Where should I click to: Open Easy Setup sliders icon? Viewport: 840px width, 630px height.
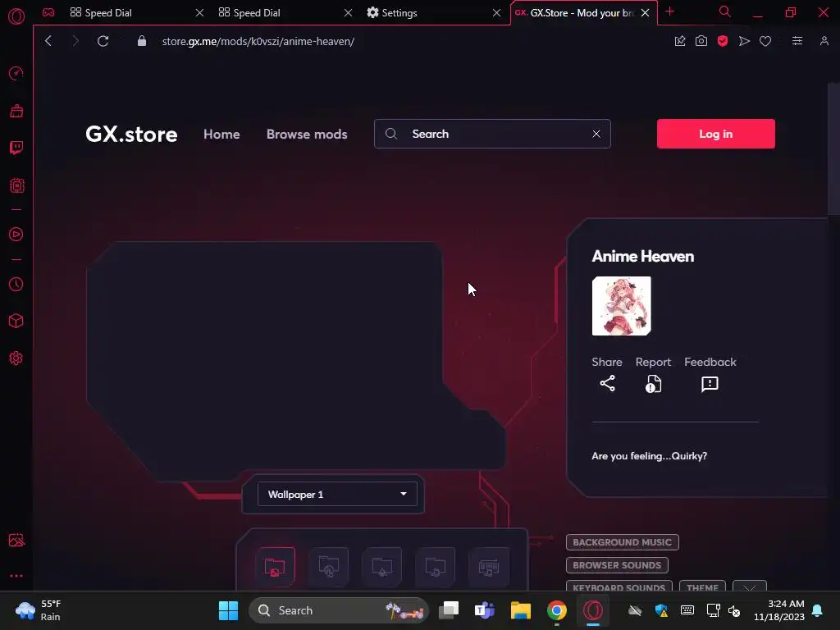(x=797, y=41)
